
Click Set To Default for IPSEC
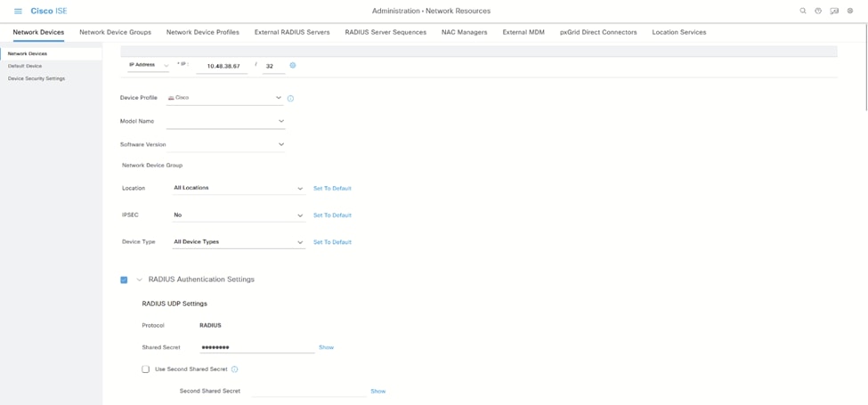[x=332, y=215]
